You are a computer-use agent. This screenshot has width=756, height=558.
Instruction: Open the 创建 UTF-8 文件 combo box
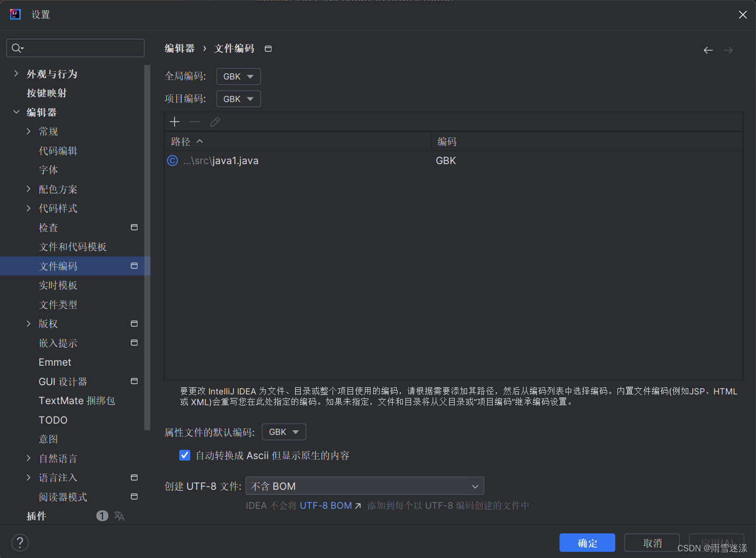coord(364,486)
